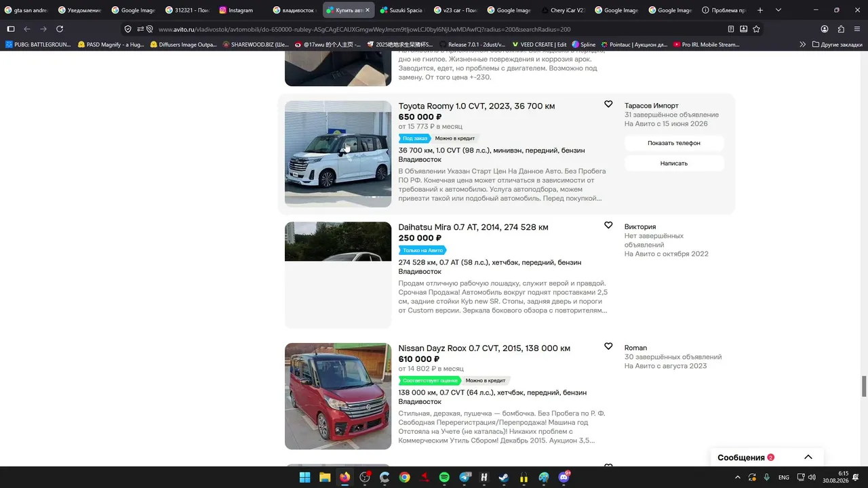Viewport: 868px width, 488px height.
Task: List all open tabs dropdown
Action: (778, 10)
